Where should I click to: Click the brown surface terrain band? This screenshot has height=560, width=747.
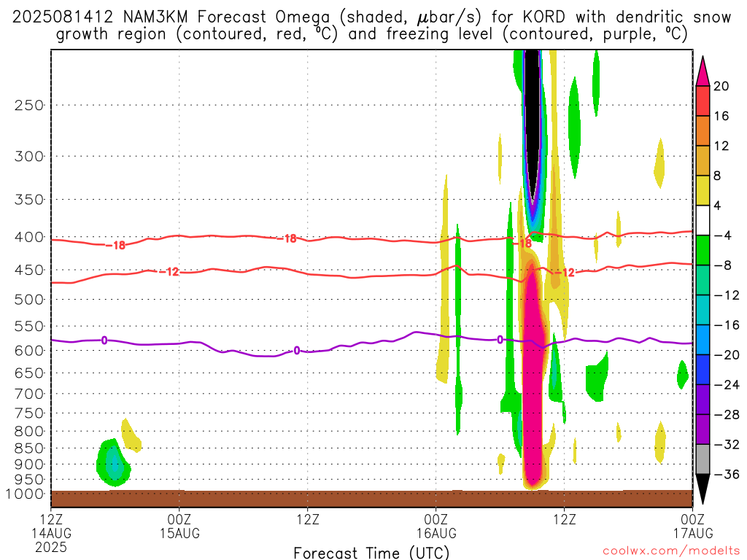[x=371, y=499]
